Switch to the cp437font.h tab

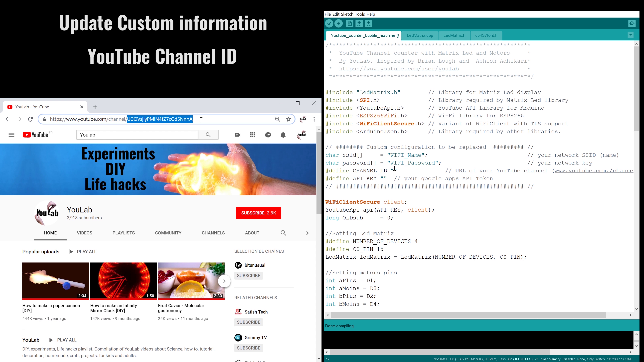486,36
